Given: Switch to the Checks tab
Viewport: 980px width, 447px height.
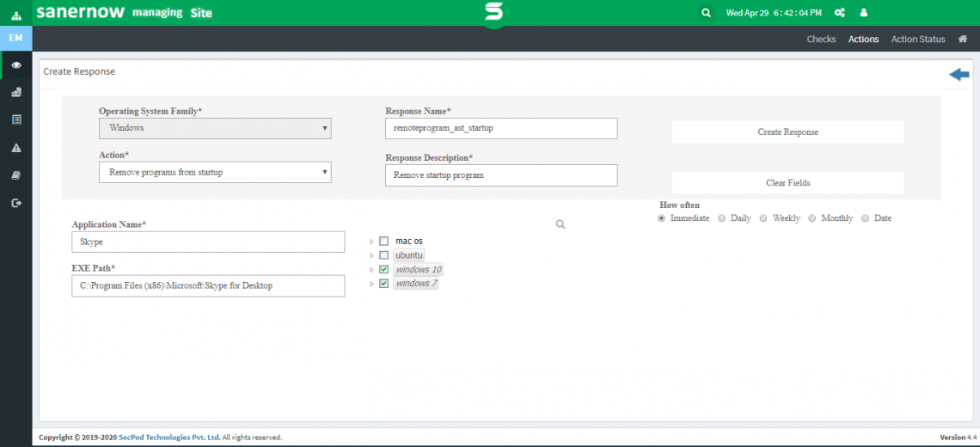Looking at the screenshot, I should 820,39.
